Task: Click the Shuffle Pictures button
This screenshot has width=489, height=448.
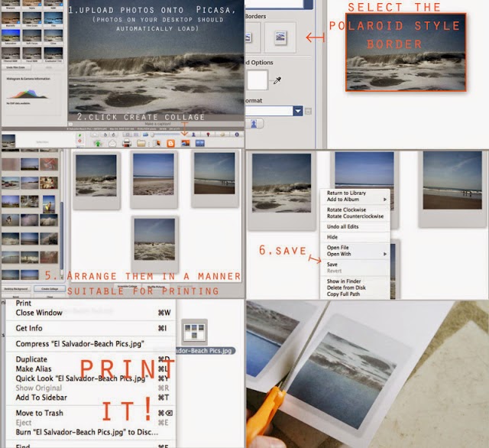Action: (156, 287)
